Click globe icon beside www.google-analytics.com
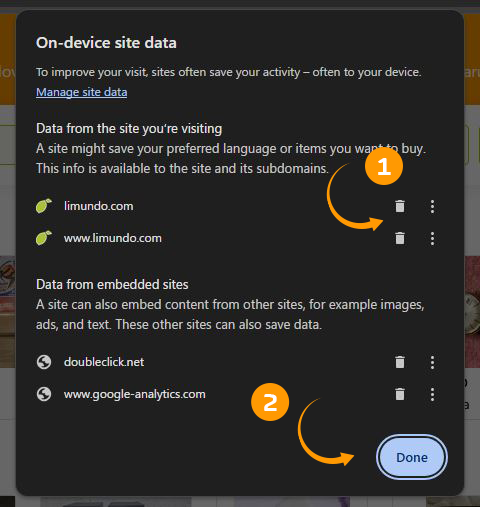The image size is (480, 507). (x=44, y=394)
